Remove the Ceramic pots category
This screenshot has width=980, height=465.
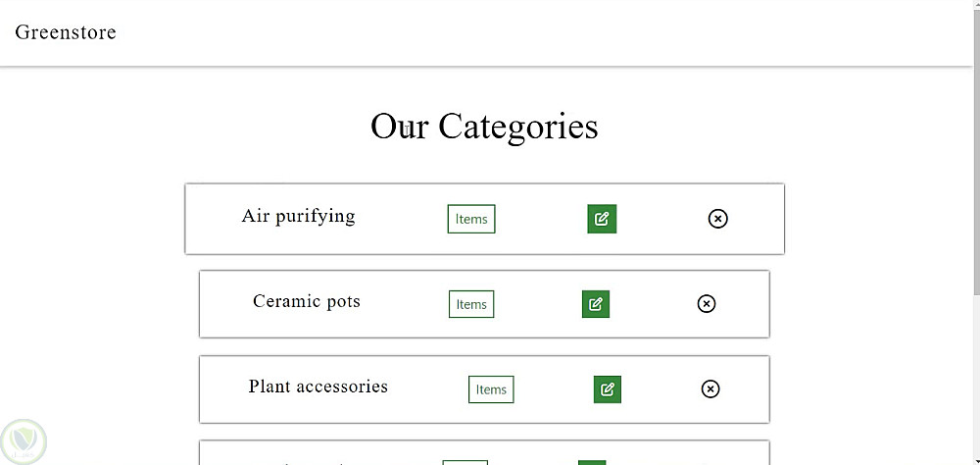point(706,304)
